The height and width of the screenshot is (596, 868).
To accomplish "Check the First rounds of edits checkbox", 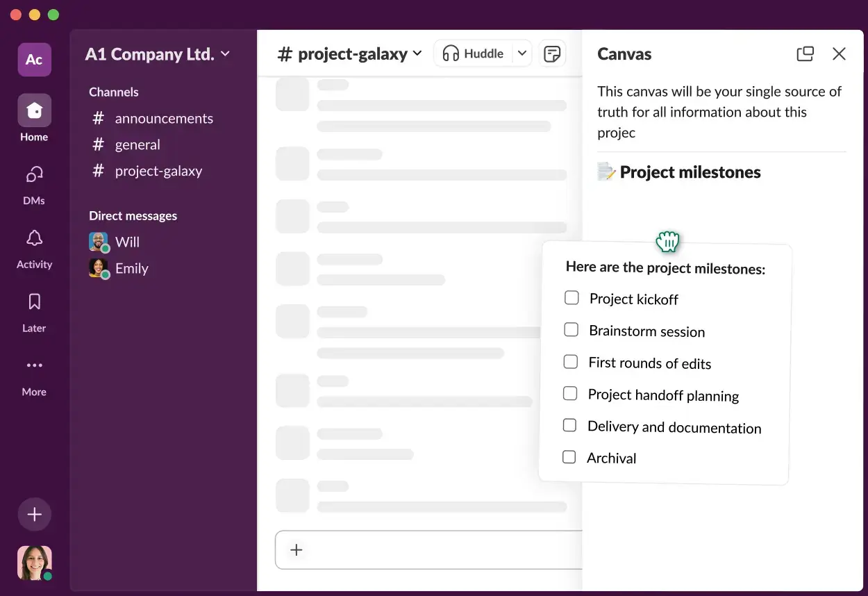I will pyautogui.click(x=570, y=362).
